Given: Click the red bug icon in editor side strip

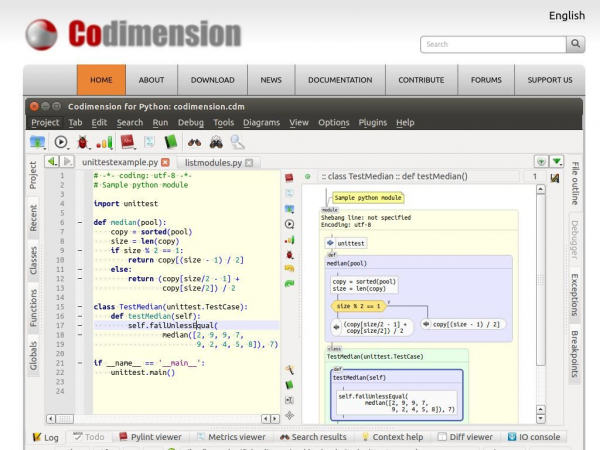Looking at the screenshot, I should [290, 254].
